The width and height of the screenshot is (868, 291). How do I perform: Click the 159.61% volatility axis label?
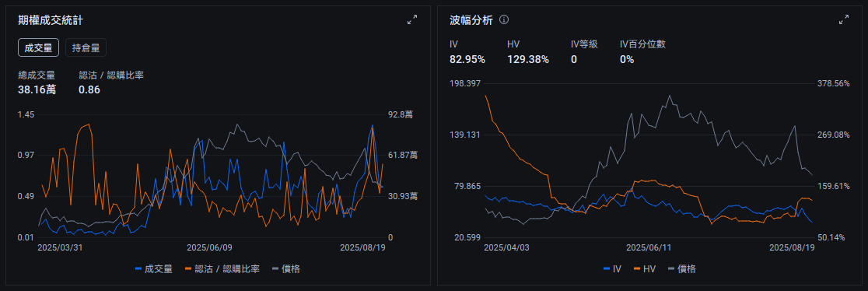[834, 186]
